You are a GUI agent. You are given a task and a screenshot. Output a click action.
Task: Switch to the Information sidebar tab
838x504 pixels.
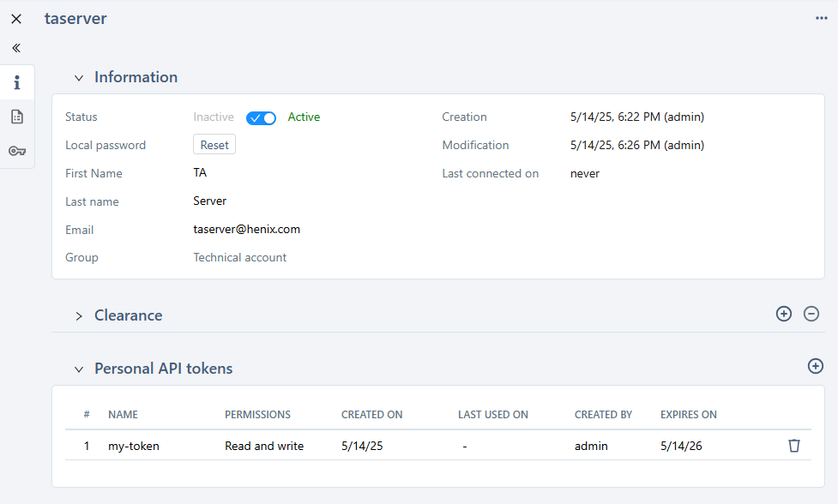click(x=16, y=82)
